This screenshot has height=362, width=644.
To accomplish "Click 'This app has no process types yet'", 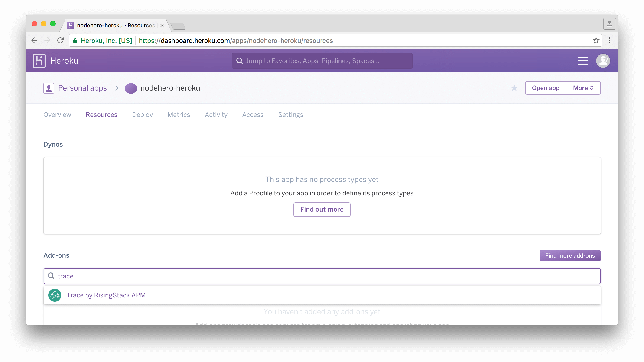I will 322,179.
